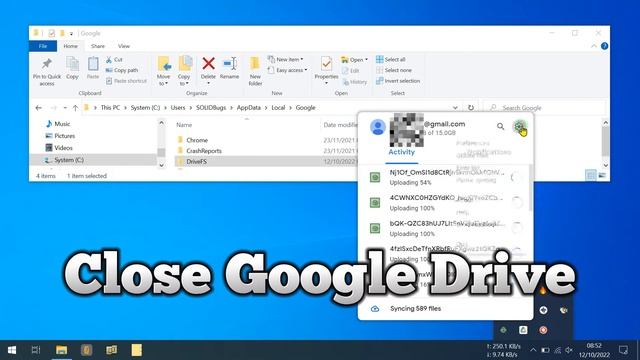640x360 pixels.
Task: Click Edit in Open group
Action: (350, 71)
